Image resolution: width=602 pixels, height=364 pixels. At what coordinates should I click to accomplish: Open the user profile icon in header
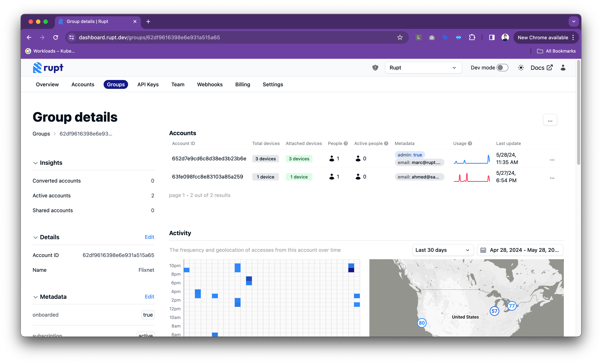pos(563,68)
